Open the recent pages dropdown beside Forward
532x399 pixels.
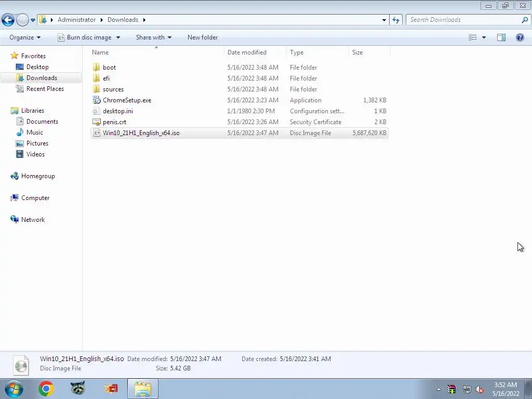[33, 20]
